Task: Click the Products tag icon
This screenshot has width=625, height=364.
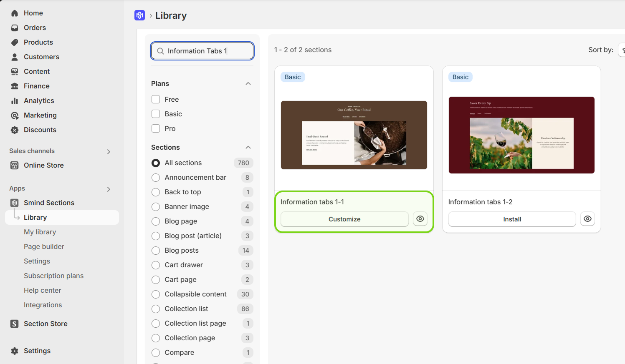Action: click(x=15, y=43)
